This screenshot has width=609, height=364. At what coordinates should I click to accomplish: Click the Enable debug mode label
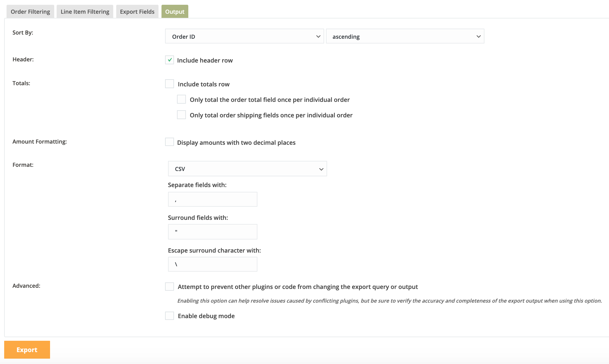click(x=206, y=316)
